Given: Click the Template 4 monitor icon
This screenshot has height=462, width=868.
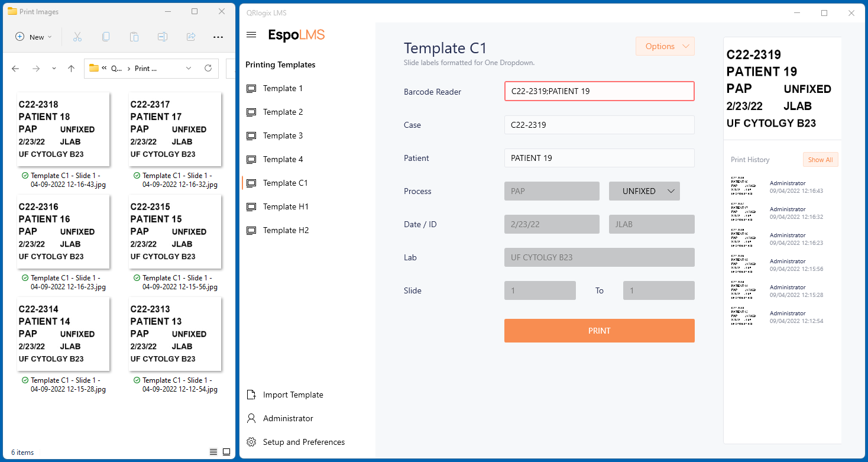Looking at the screenshot, I should coord(251,160).
